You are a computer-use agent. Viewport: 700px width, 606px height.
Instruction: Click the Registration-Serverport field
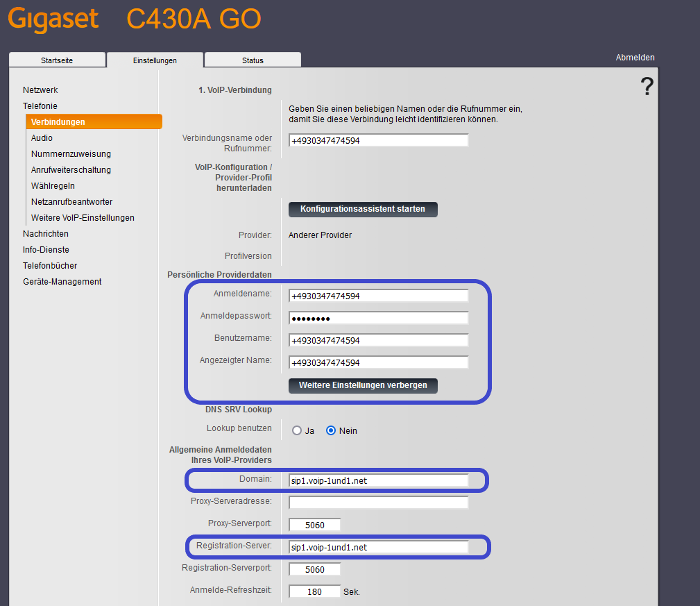[x=315, y=569]
